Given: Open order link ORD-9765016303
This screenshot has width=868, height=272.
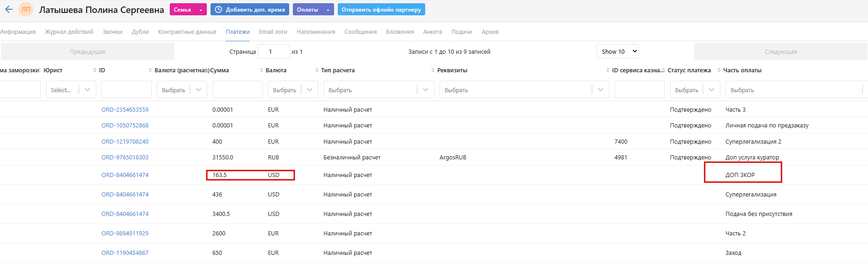Looking at the screenshot, I should [125, 158].
